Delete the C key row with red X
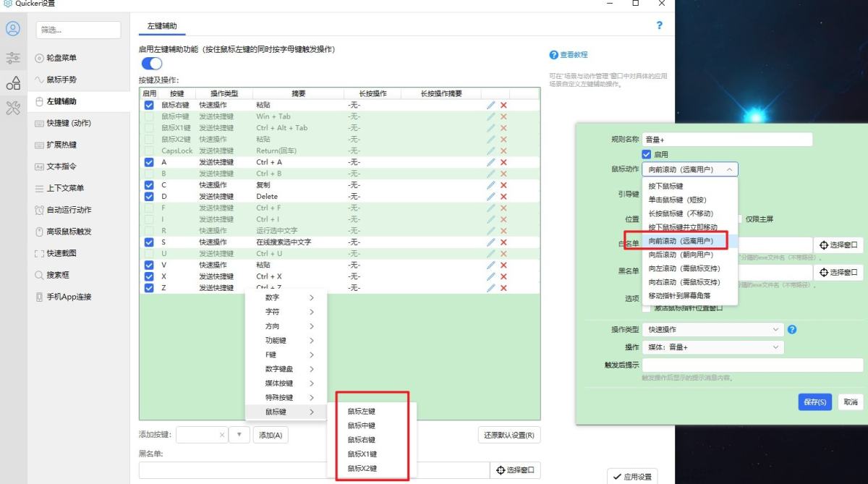Viewport: 868px width, 484px height. point(503,185)
